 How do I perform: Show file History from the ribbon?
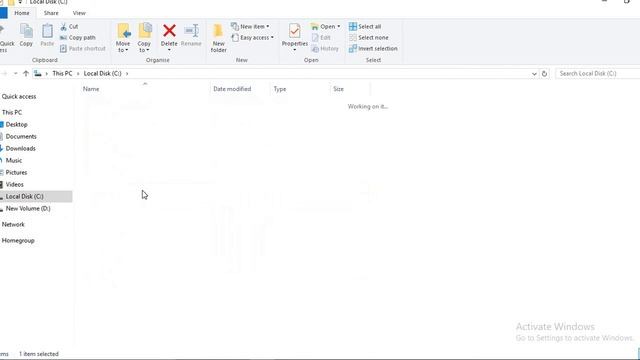[x=325, y=49]
